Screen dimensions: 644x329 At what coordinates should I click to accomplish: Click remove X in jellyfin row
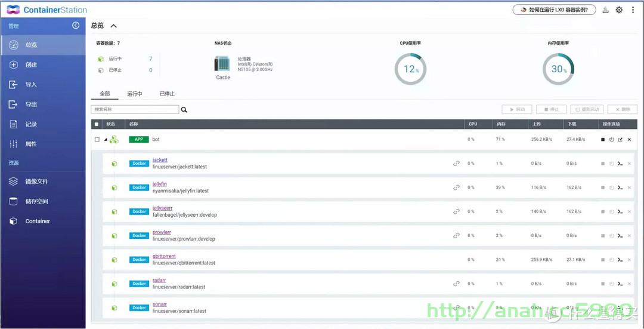coord(629,187)
